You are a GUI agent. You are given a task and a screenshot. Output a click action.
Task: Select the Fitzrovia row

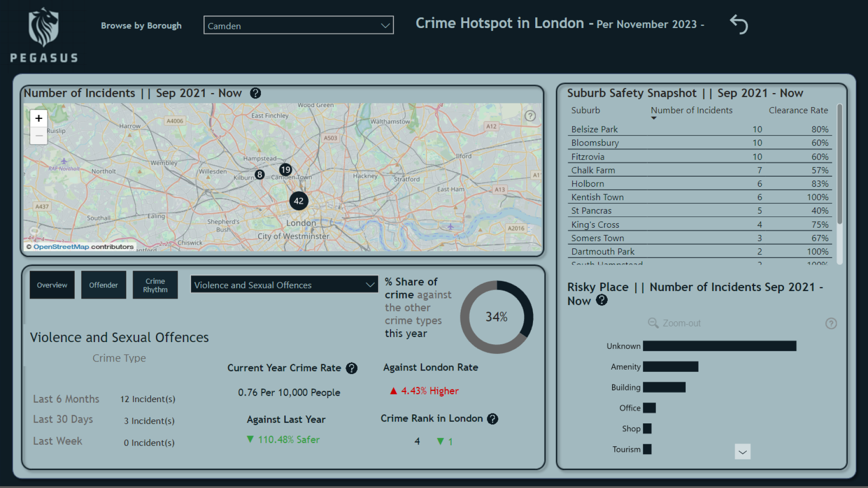(x=699, y=157)
